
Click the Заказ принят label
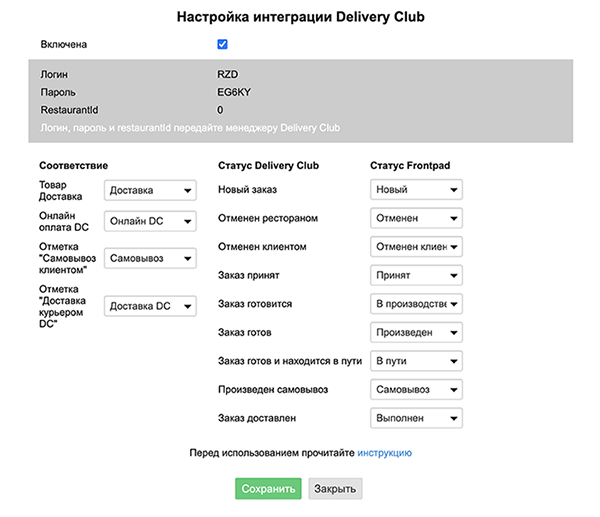(x=249, y=275)
